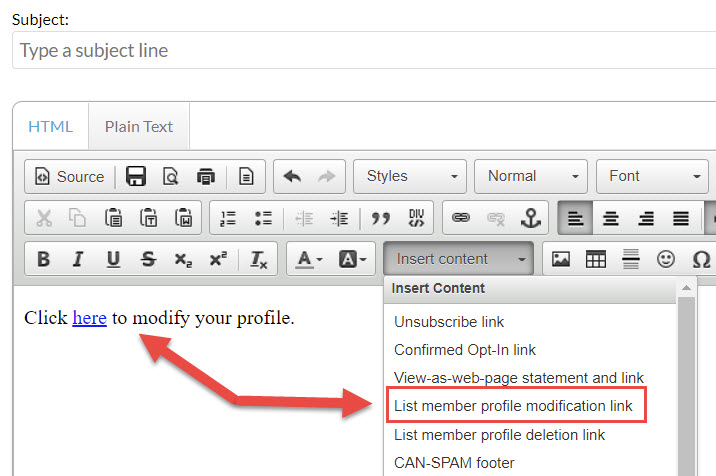The width and height of the screenshot is (716, 476).
Task: Click the Print icon
Action: click(206, 177)
